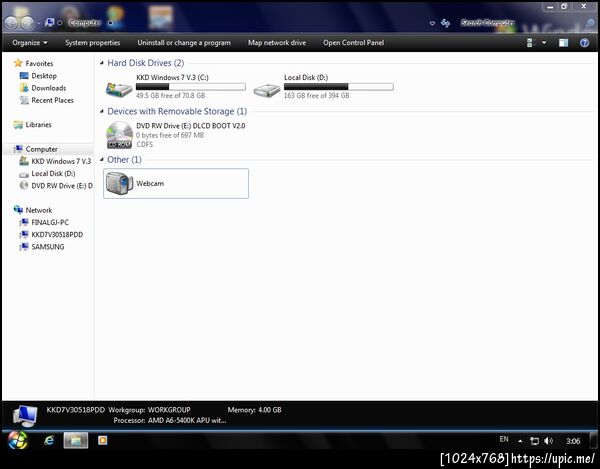Click the refresh arrows icon beside search
The image size is (600, 469).
point(445,23)
